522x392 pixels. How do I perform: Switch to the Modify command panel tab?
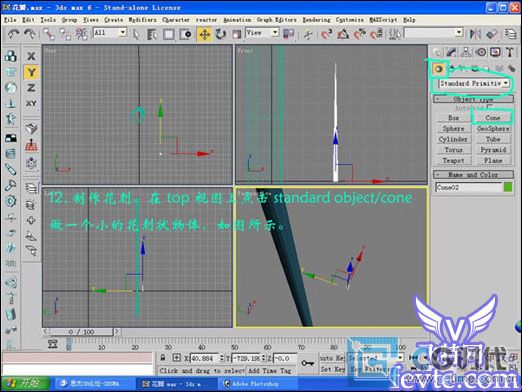[451, 52]
